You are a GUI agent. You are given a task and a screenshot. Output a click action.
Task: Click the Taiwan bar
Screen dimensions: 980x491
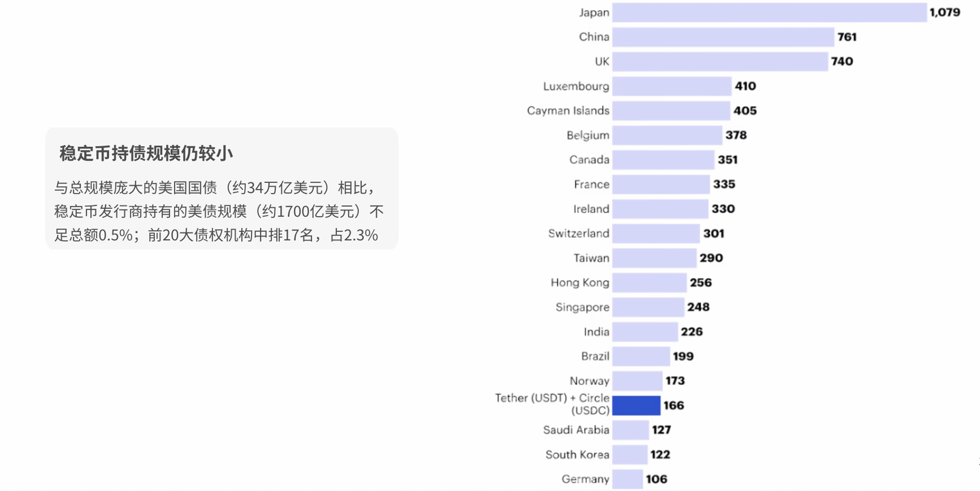point(653,258)
